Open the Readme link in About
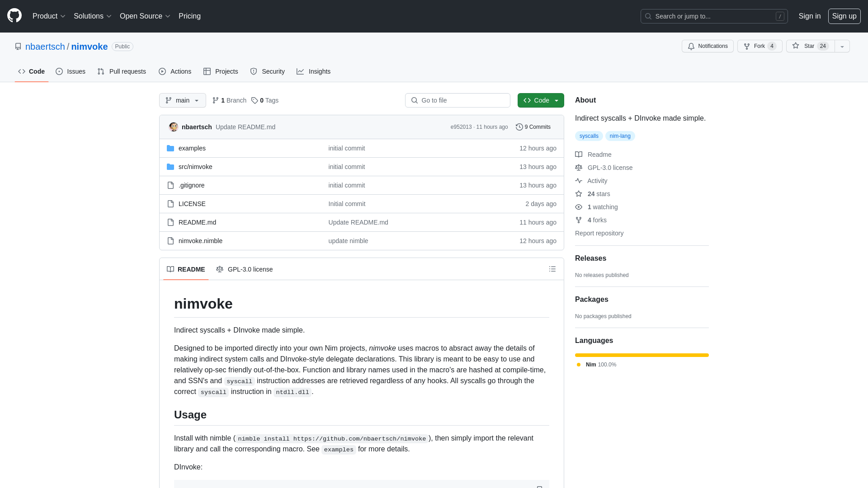The image size is (868, 488). (593, 155)
